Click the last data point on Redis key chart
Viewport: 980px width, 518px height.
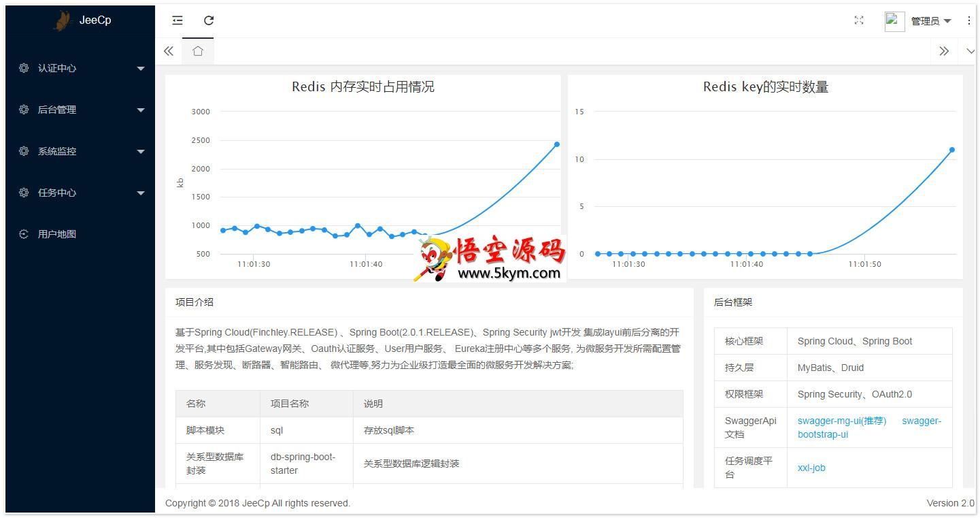pyautogui.click(x=952, y=150)
